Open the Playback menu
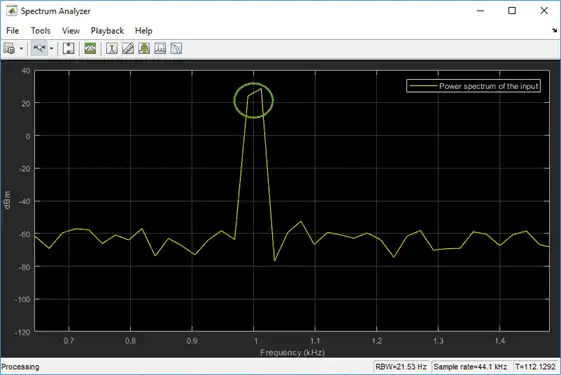 click(x=107, y=31)
